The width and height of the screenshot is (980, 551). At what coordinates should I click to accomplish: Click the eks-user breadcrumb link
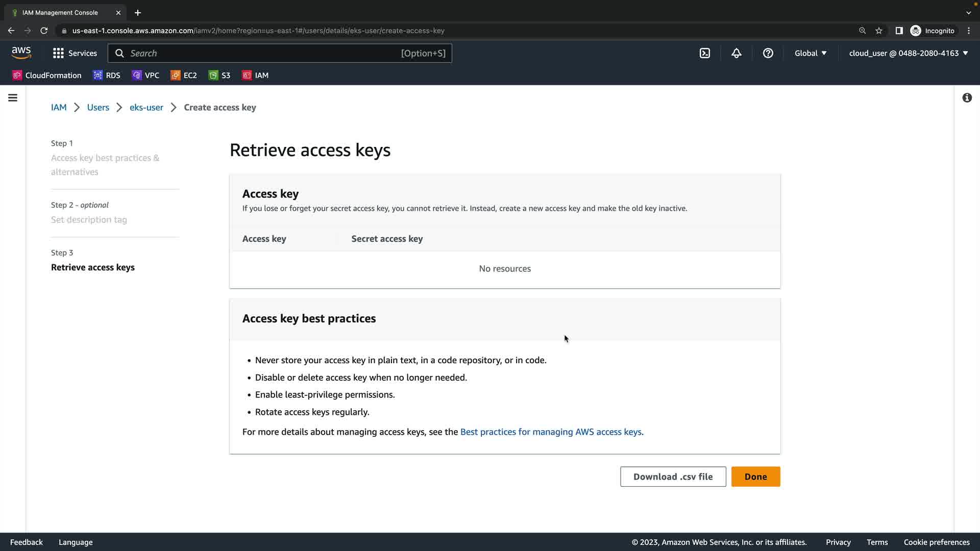click(x=146, y=107)
